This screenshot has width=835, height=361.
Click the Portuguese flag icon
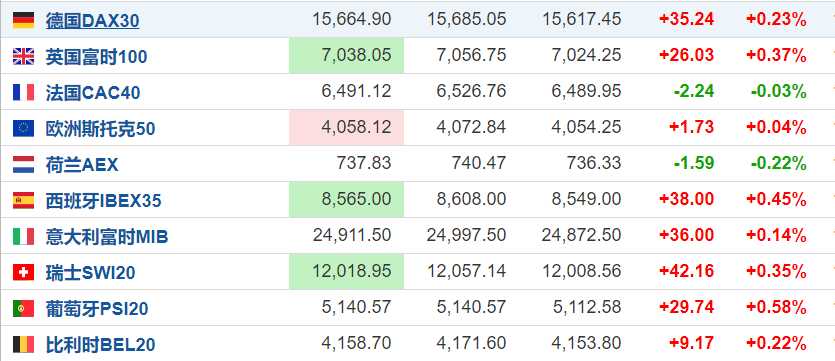(23, 308)
